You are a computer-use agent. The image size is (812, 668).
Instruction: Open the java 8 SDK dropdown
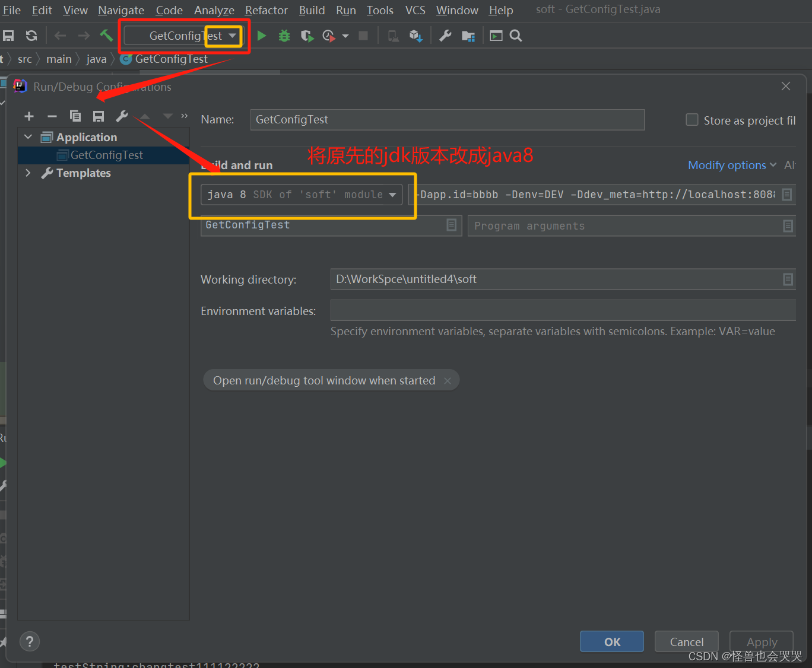pyautogui.click(x=392, y=194)
